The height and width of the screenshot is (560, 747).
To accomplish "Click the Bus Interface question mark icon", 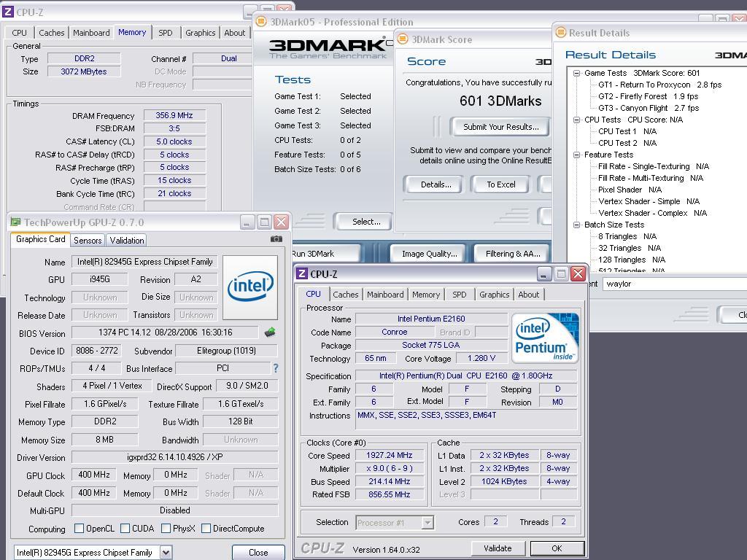I will (276, 368).
